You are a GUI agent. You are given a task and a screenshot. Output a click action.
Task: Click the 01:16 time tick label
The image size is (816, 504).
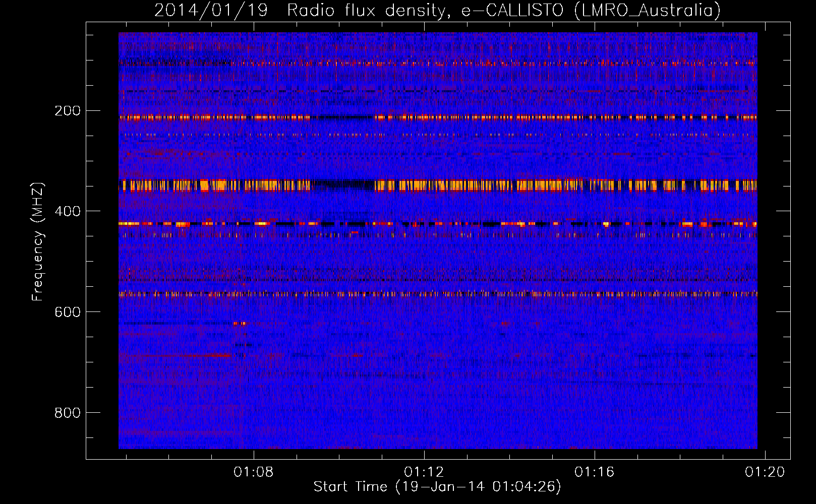coord(595,472)
